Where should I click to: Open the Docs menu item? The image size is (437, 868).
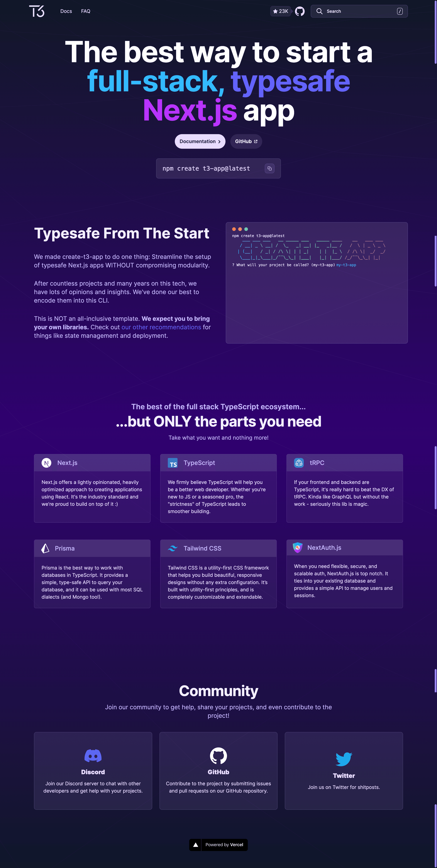coord(66,11)
